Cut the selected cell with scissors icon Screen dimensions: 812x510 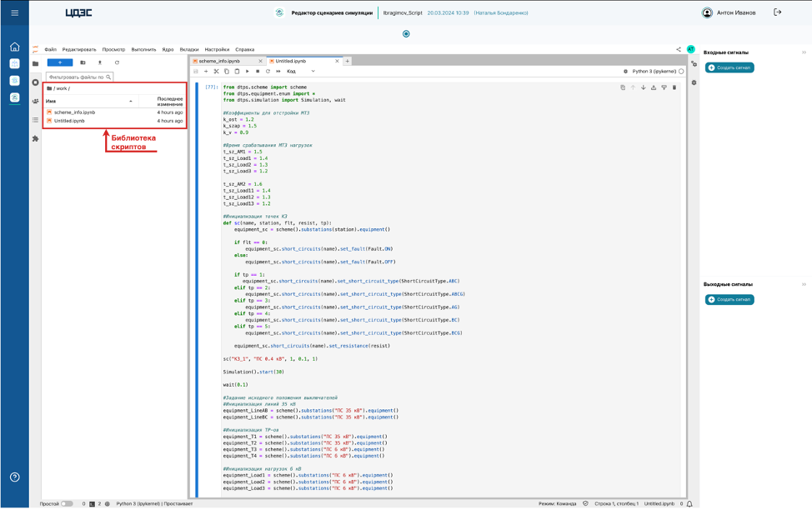216,72
